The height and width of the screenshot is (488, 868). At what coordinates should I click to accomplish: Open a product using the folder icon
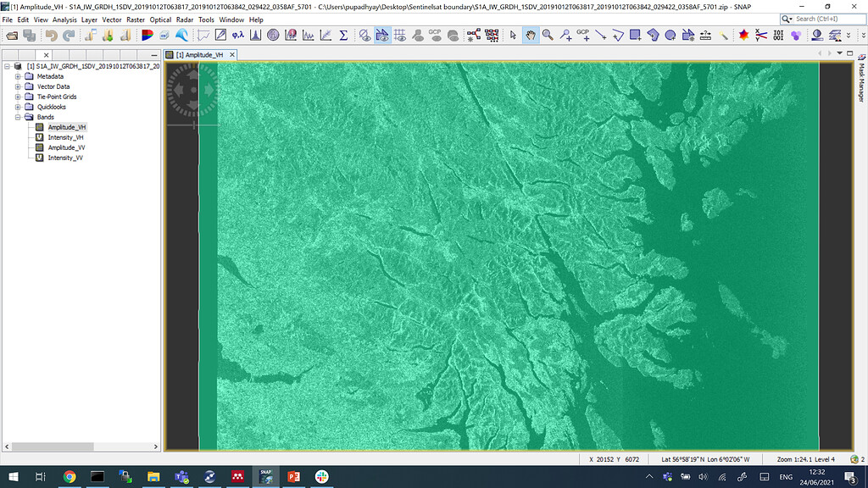[10, 35]
